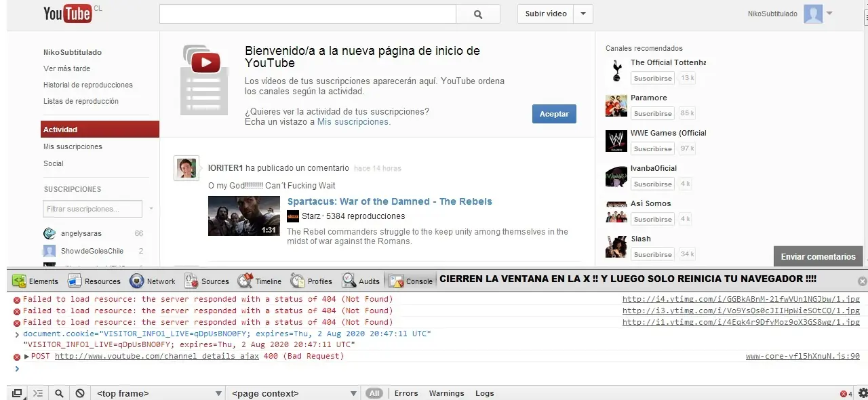Subscribe to the IvanbaOficial channel
Image resolution: width=868 pixels, height=400 pixels.
(x=652, y=184)
